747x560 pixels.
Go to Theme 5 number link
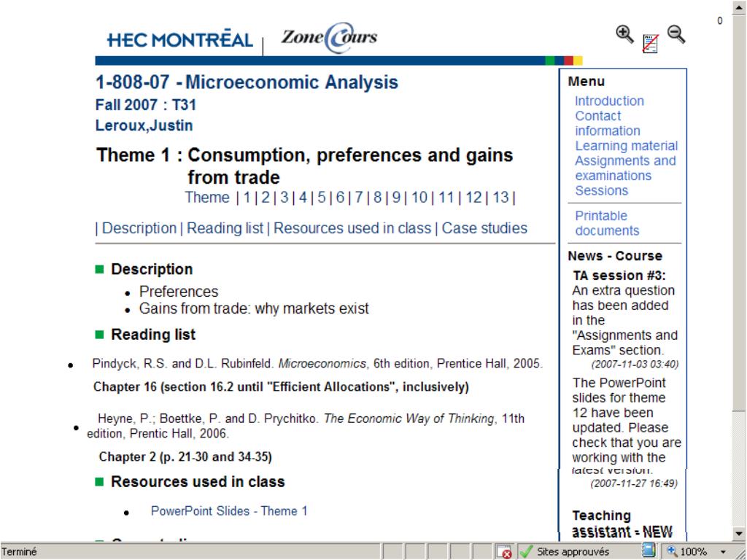(322, 197)
